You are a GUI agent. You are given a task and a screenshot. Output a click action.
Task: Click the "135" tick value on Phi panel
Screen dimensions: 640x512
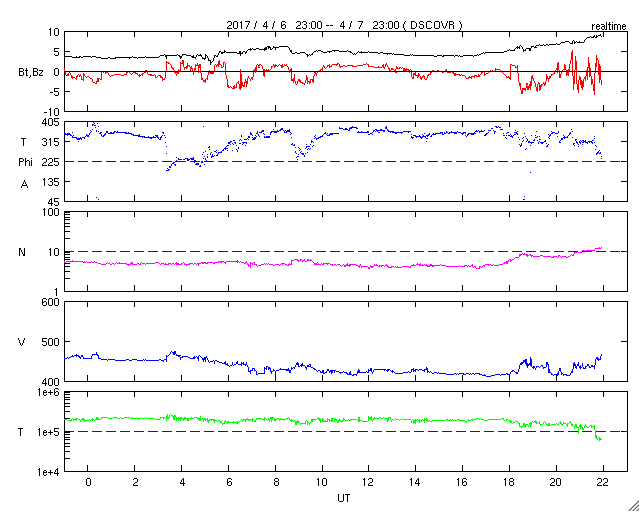(x=51, y=182)
